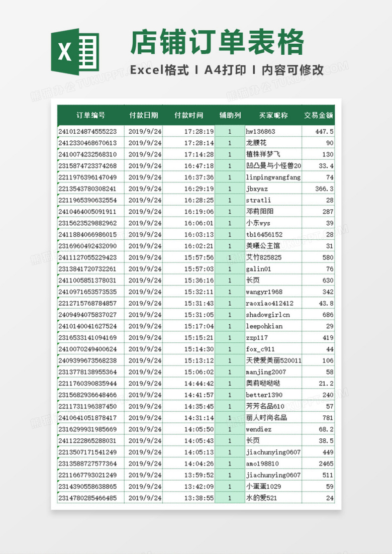The height and width of the screenshot is (554, 392).
Task: Click order number 2410074232568310
Action: point(87,154)
